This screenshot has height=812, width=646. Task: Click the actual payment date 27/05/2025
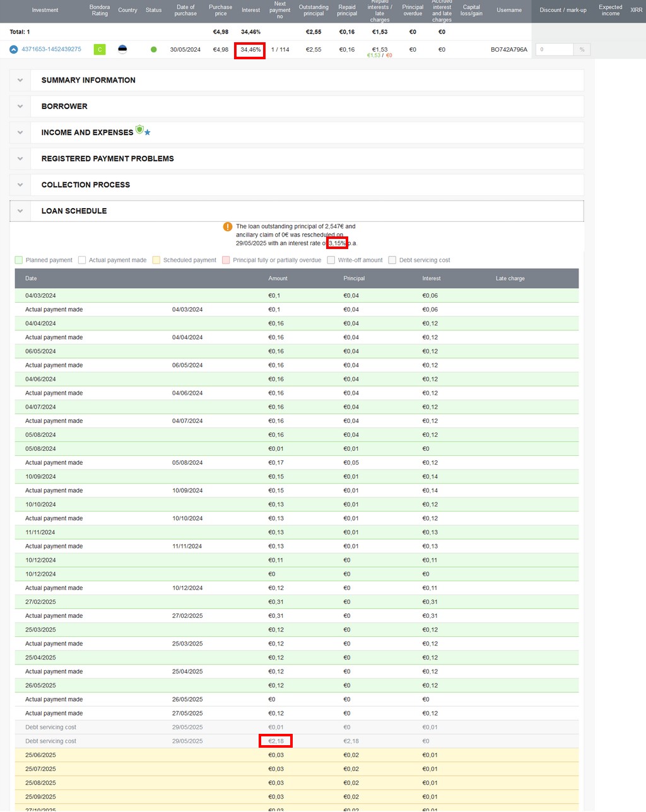pyautogui.click(x=187, y=714)
